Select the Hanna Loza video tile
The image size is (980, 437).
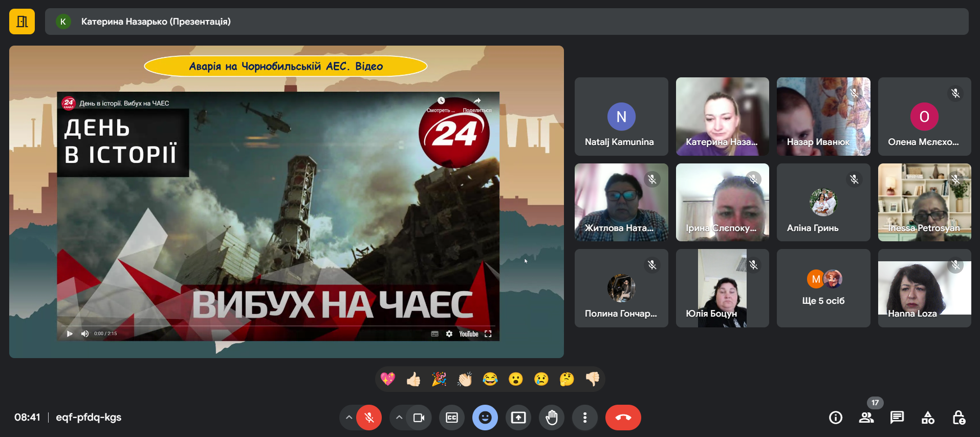[x=924, y=288]
